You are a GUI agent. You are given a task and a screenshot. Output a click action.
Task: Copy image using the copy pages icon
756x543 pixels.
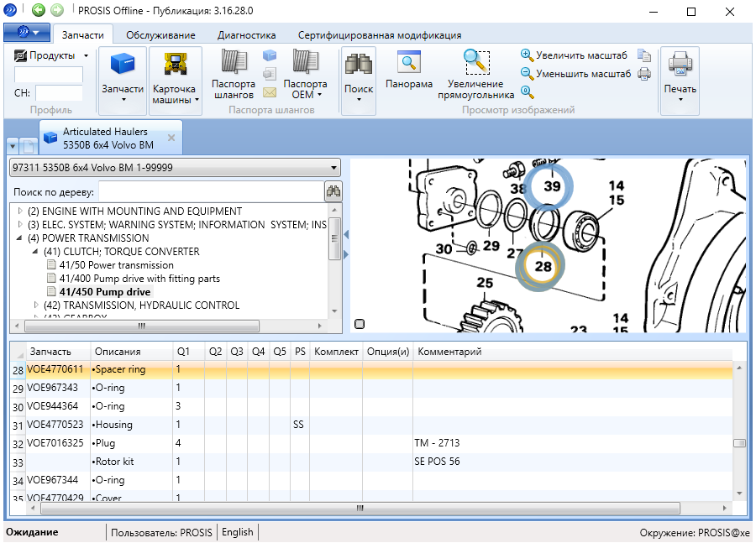pyautogui.click(x=644, y=55)
